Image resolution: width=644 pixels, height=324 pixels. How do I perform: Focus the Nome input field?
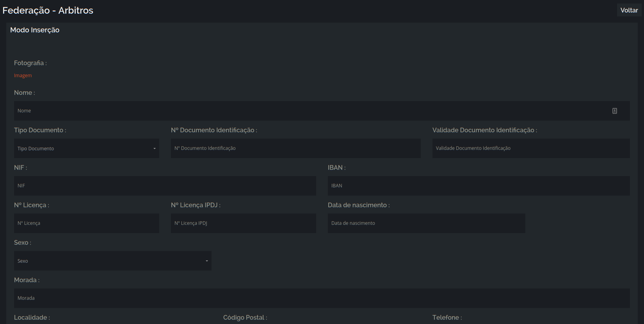pyautogui.click(x=322, y=111)
